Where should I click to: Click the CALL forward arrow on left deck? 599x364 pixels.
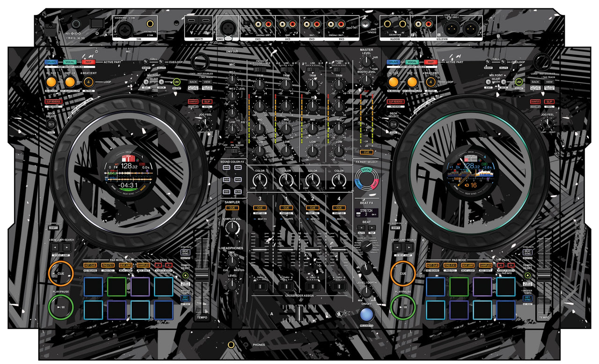click(x=161, y=62)
